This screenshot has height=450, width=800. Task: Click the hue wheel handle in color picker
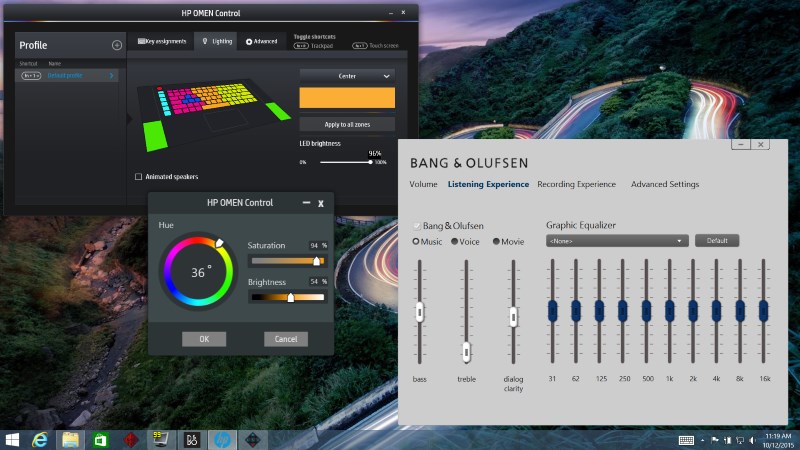tap(219, 242)
